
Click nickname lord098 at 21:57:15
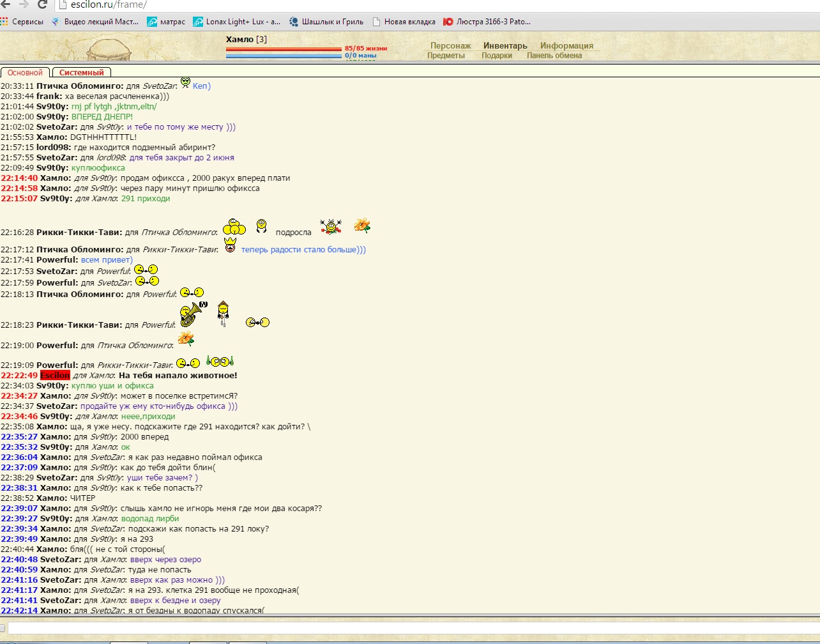(53, 147)
